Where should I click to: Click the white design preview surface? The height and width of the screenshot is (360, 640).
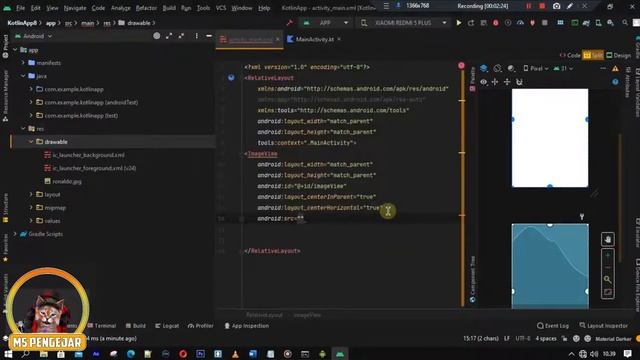coord(550,138)
